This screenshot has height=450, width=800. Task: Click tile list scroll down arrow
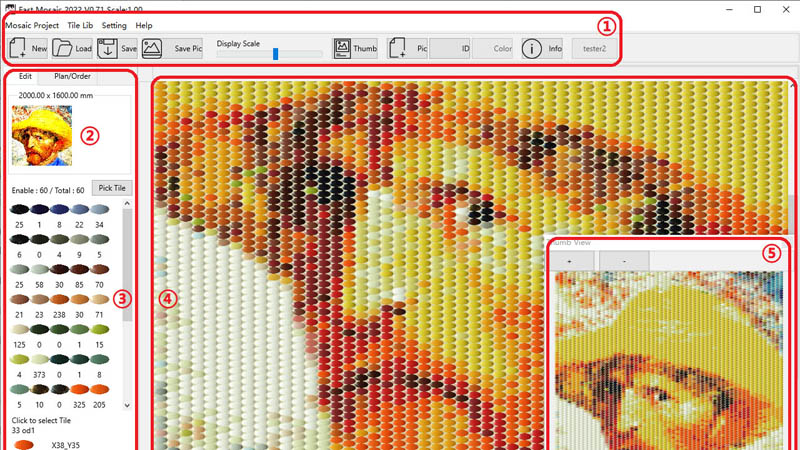click(127, 406)
